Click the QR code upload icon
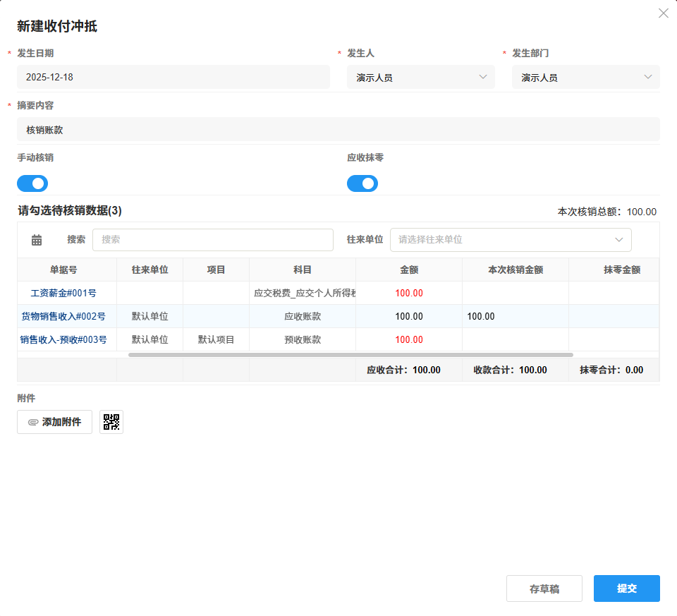Viewport: 677px width, 616px height. tap(111, 422)
